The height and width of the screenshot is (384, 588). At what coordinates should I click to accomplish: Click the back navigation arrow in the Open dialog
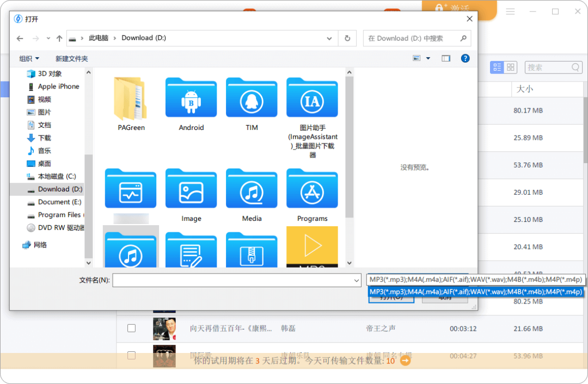tap(20, 38)
